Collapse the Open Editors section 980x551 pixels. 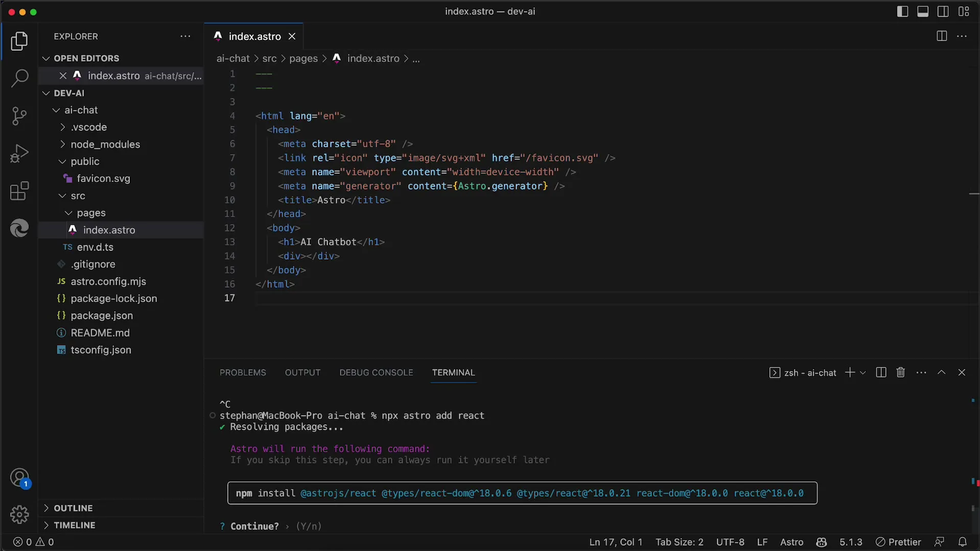click(x=122, y=58)
